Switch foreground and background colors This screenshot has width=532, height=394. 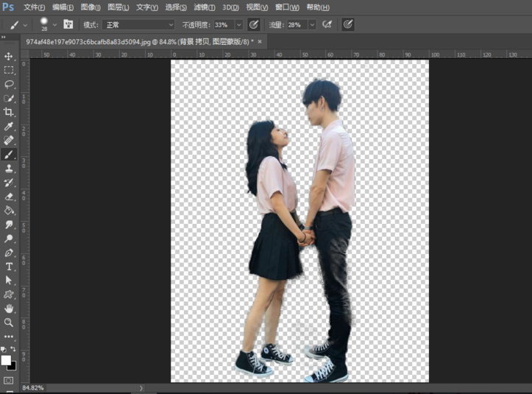(14, 350)
